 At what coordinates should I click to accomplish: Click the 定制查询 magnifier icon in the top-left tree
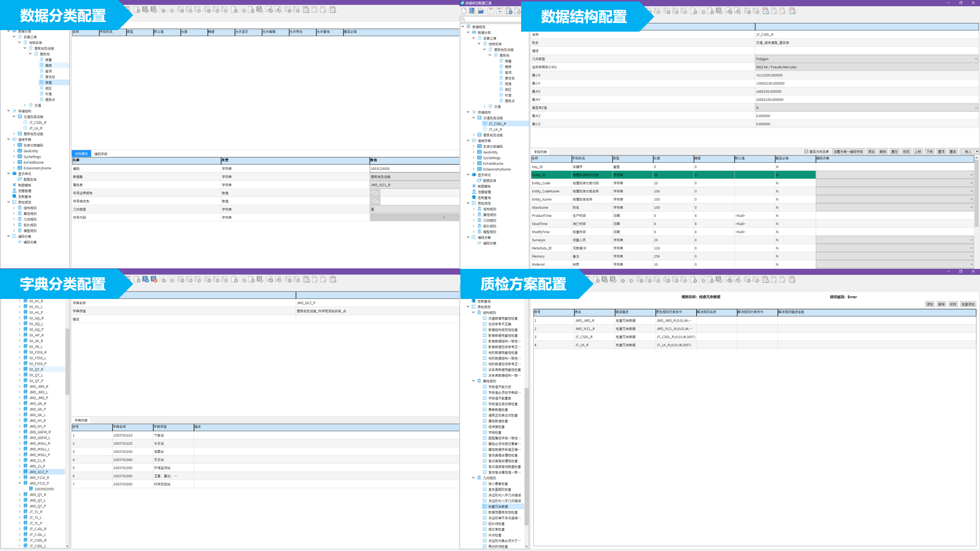click(x=14, y=196)
